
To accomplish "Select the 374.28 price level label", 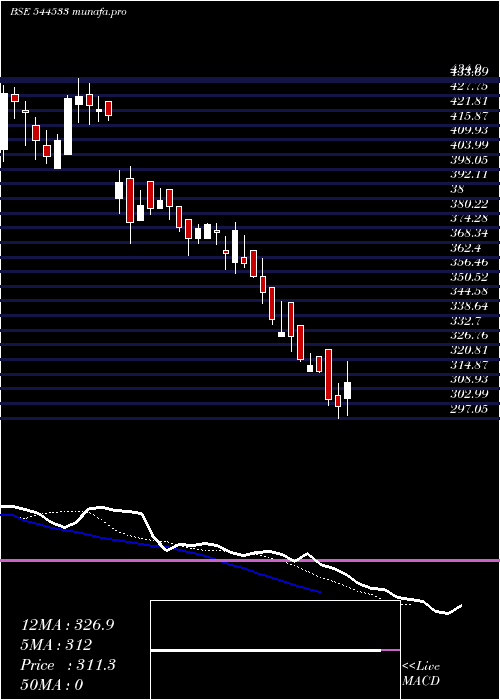I will click(x=469, y=218).
